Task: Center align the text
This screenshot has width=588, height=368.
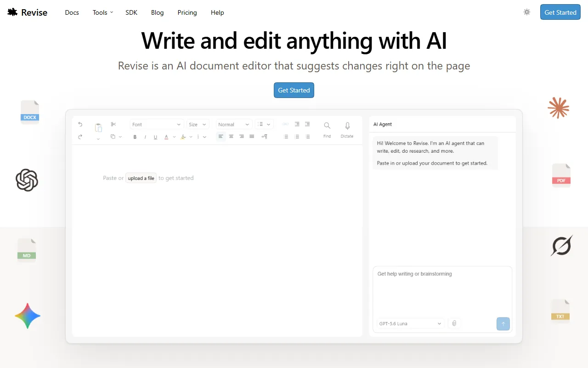Action: 231,137
